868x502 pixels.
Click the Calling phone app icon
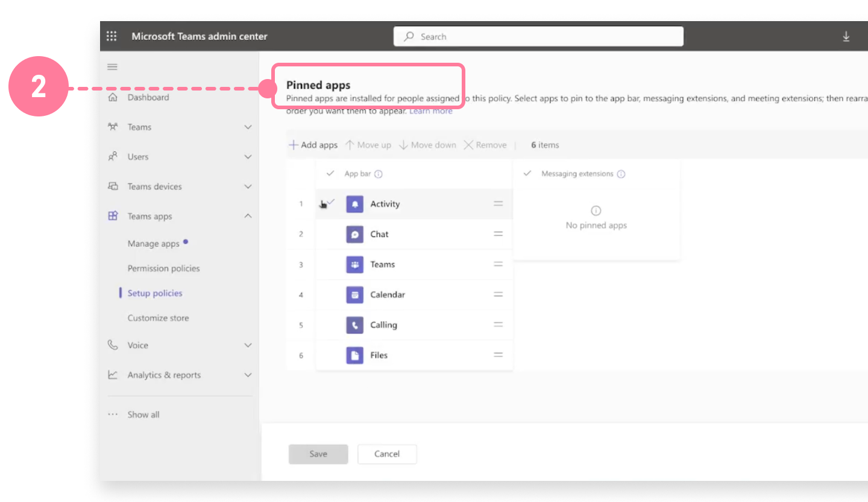pos(354,325)
